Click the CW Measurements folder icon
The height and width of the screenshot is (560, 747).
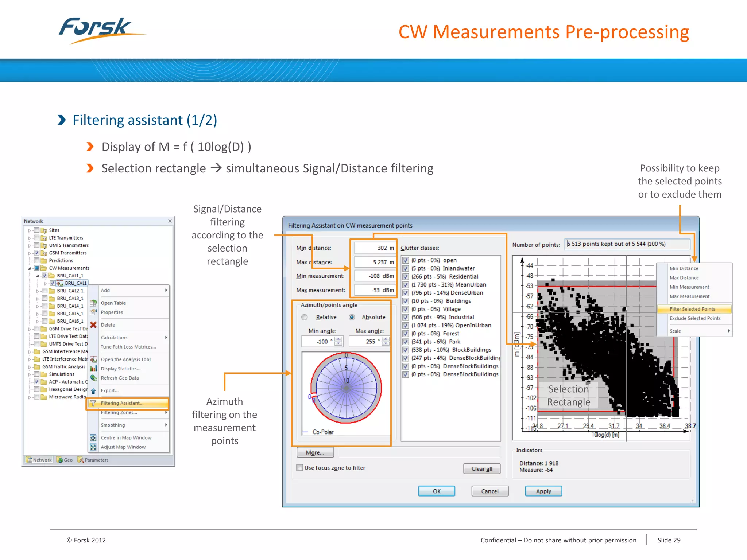click(44, 268)
